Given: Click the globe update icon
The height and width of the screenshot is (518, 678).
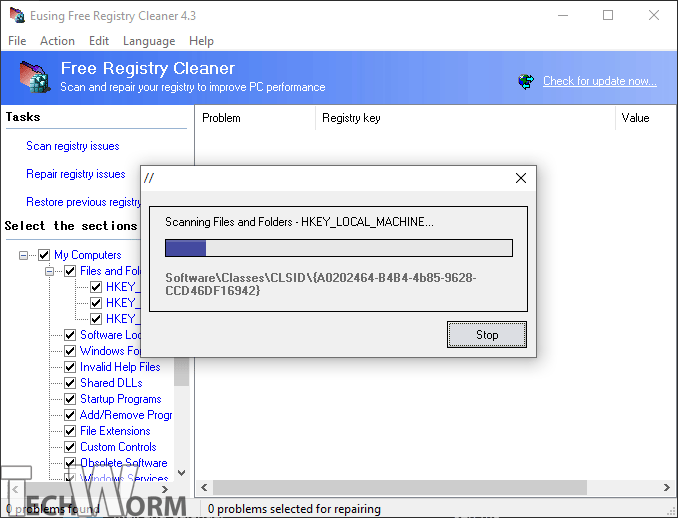Looking at the screenshot, I should [x=526, y=81].
